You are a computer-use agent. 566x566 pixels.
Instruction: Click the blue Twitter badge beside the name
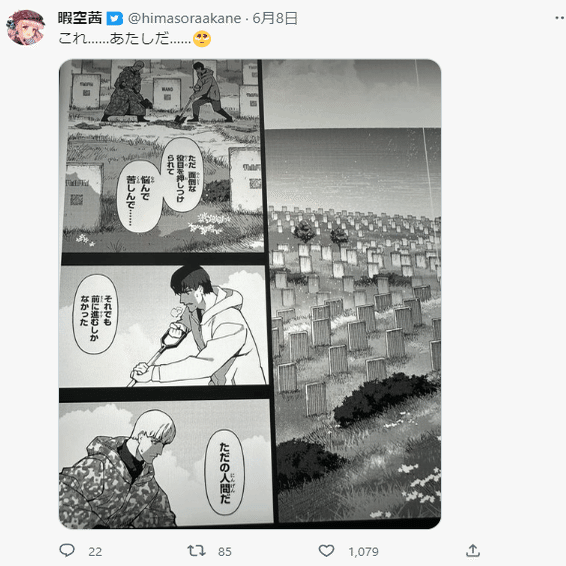[x=115, y=18]
